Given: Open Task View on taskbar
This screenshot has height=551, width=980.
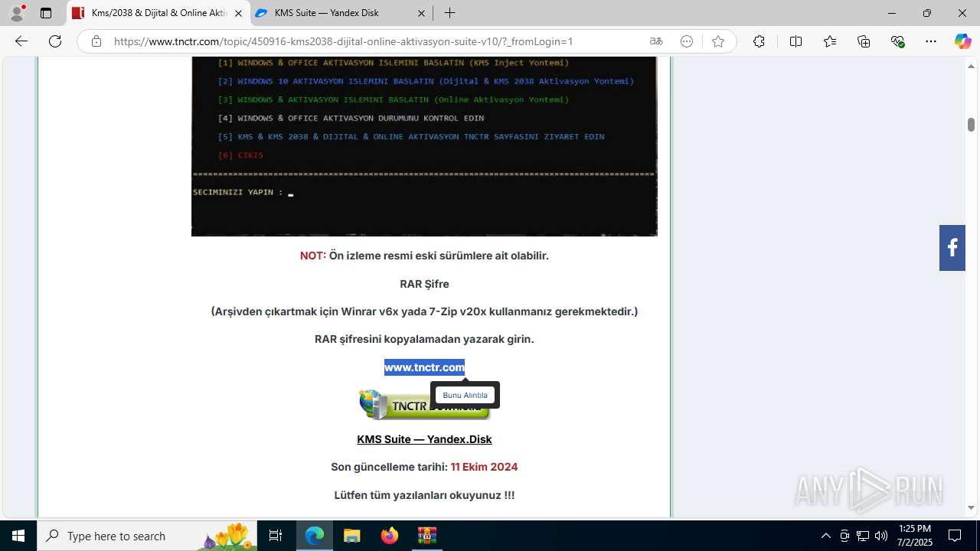Looking at the screenshot, I should 276,536.
